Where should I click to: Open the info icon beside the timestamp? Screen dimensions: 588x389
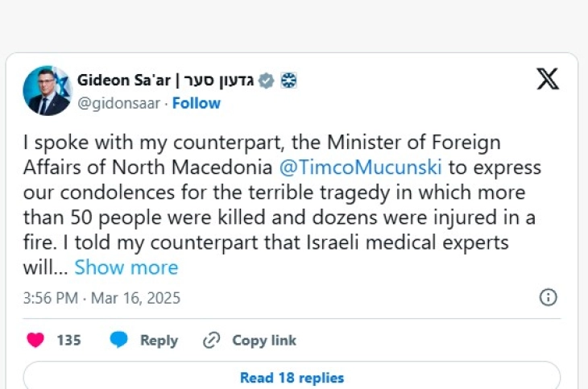coord(548,297)
